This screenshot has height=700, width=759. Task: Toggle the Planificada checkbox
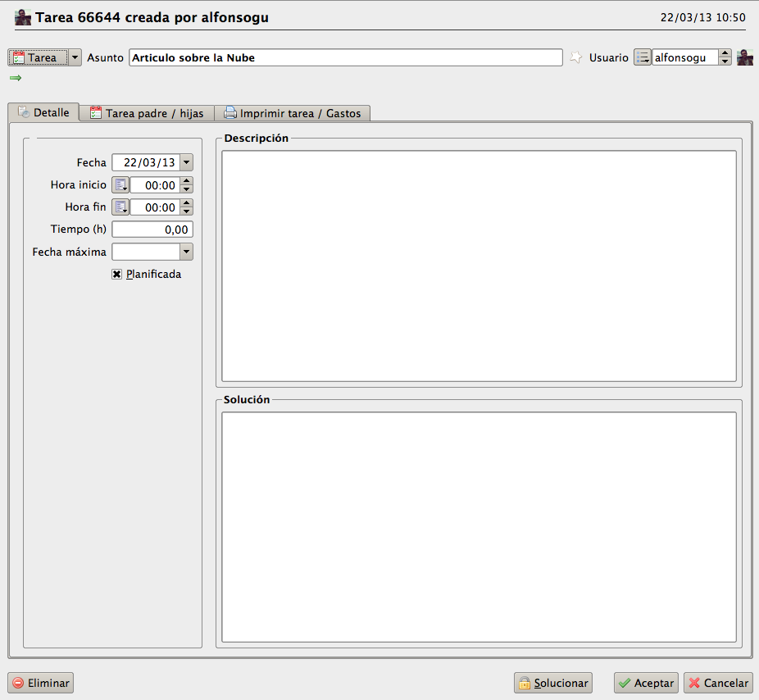[116, 274]
